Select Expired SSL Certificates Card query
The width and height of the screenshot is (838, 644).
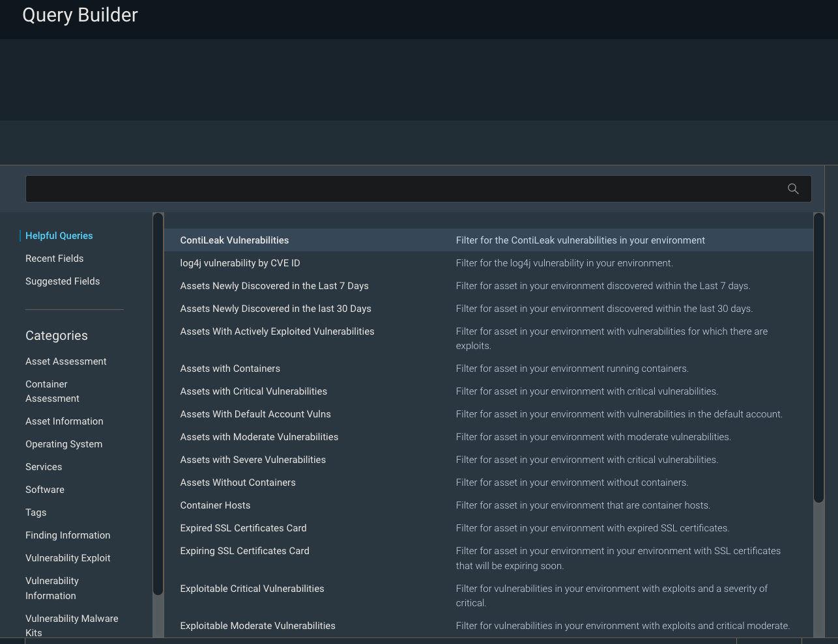[243, 528]
